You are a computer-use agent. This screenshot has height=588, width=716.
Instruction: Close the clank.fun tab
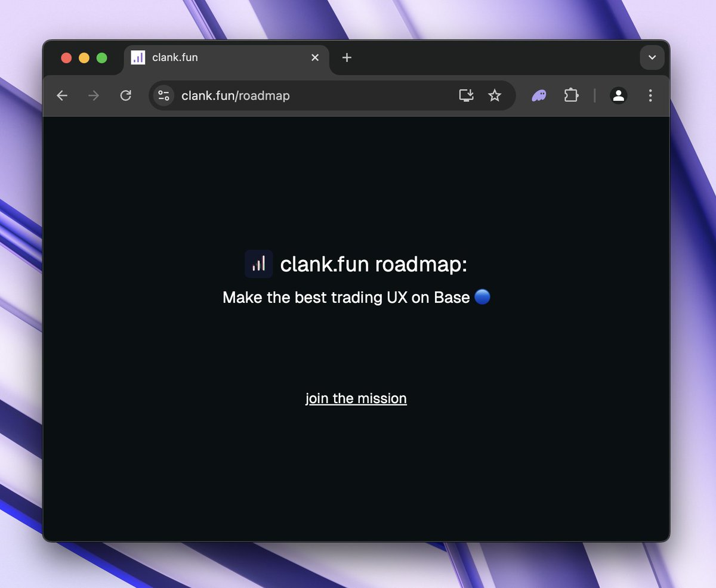tap(315, 58)
